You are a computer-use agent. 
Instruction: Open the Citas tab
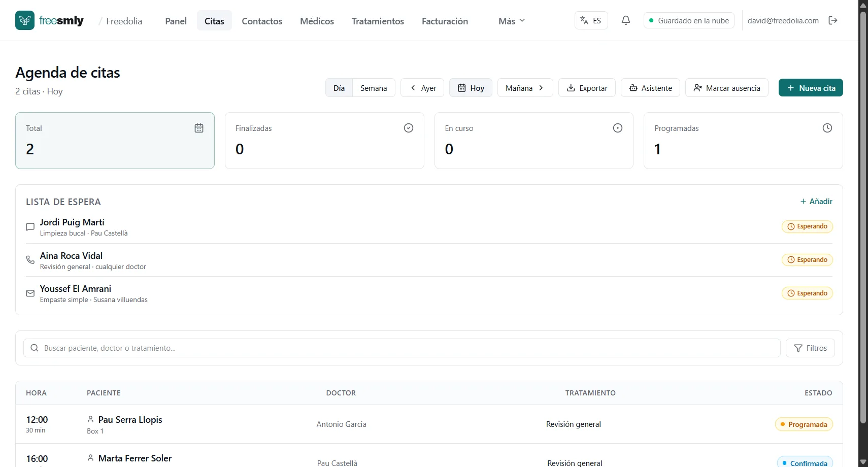coord(214,21)
